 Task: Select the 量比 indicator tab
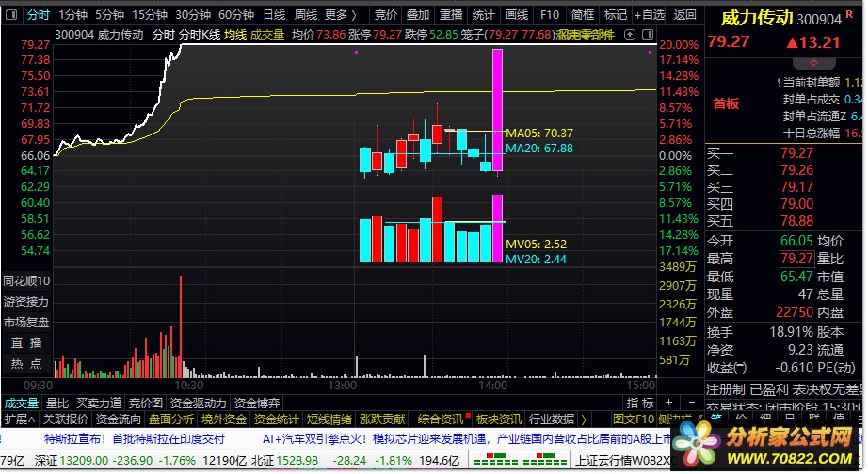[x=57, y=403]
